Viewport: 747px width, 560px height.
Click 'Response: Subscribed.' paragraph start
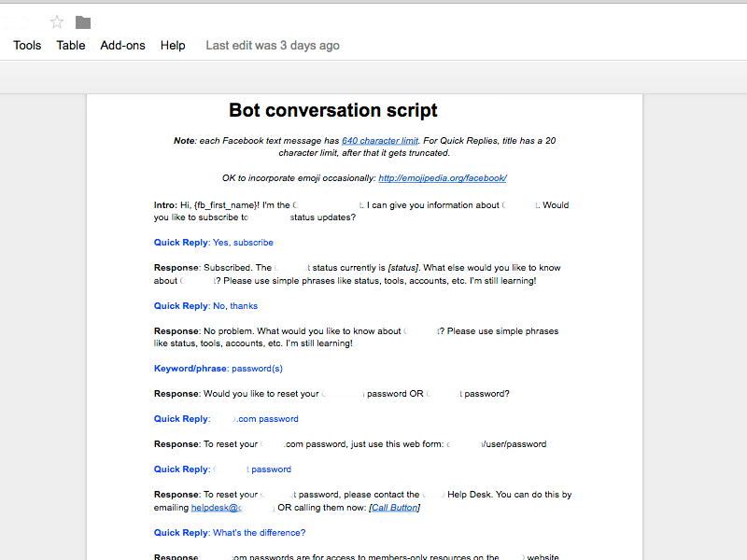tap(203, 268)
